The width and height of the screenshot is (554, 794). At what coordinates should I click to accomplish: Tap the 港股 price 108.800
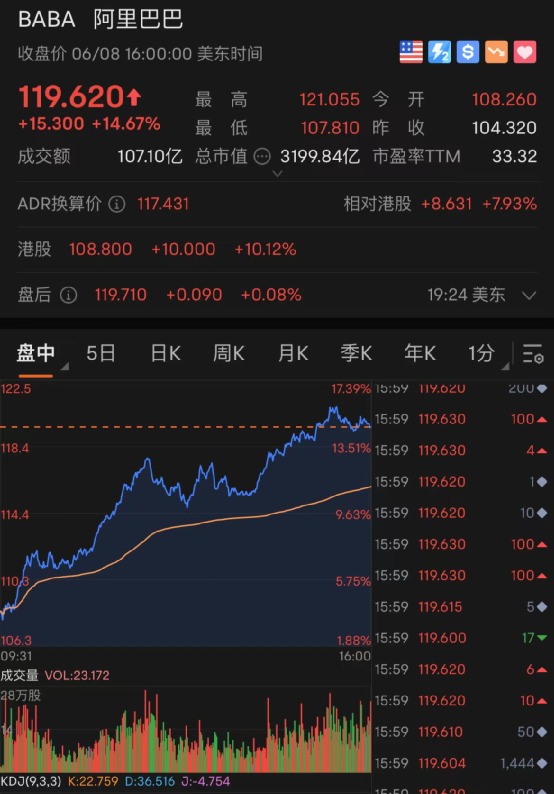tap(100, 249)
